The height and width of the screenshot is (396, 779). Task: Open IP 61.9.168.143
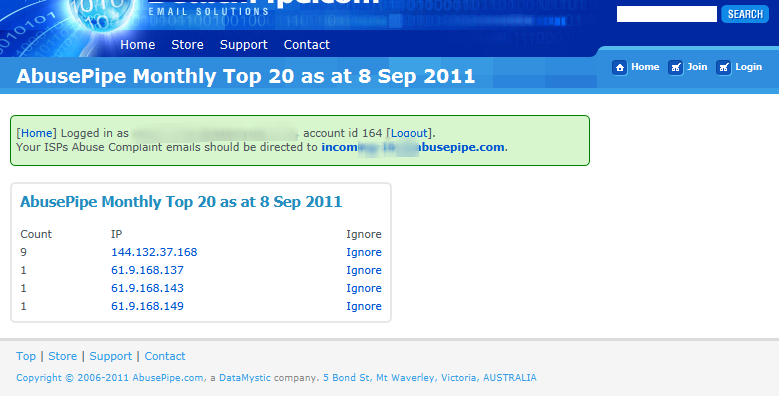point(147,288)
